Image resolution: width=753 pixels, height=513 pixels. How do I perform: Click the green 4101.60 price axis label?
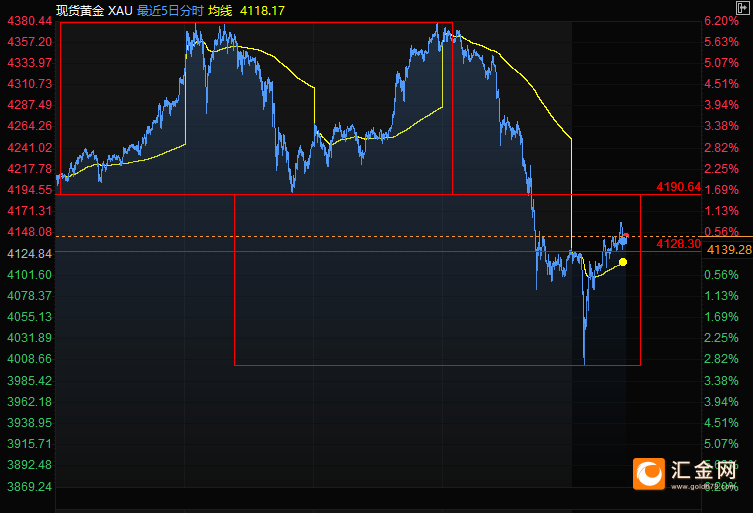[x=29, y=275]
